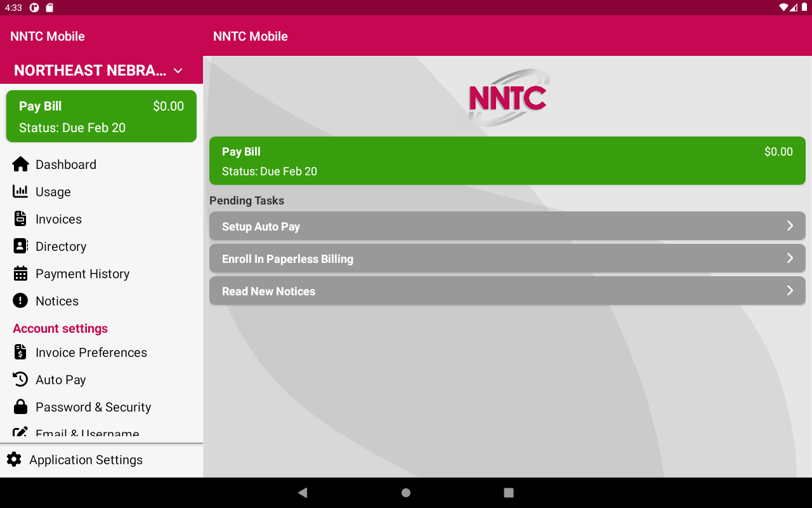Click the 4:33 clock in status bar
The width and height of the screenshot is (812, 508).
[x=13, y=8]
